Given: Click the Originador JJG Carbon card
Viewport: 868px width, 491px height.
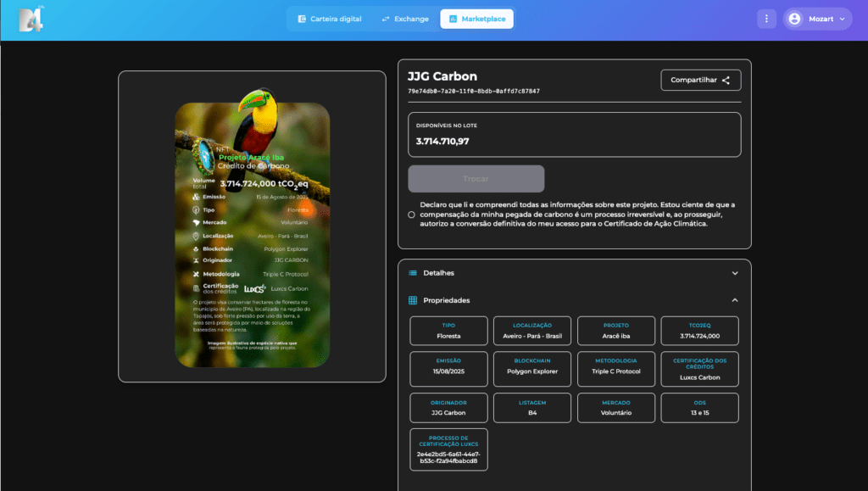Looking at the screenshot, I should pos(448,408).
